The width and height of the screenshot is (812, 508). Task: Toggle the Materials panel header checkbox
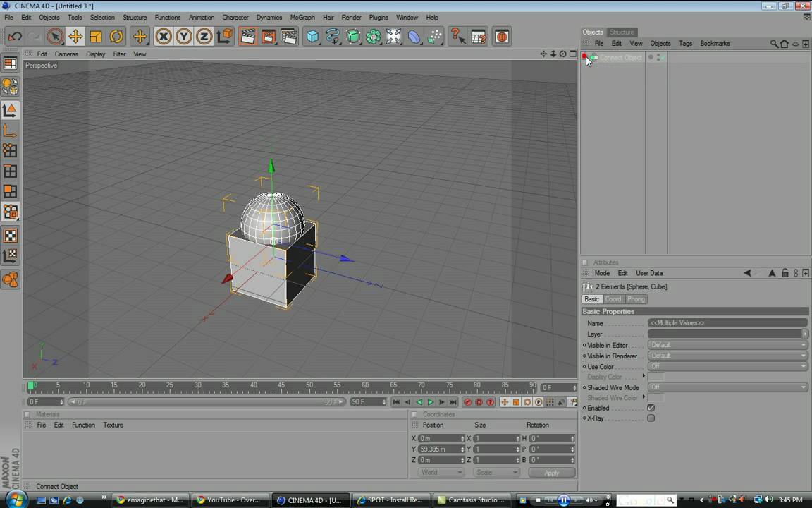click(27, 415)
